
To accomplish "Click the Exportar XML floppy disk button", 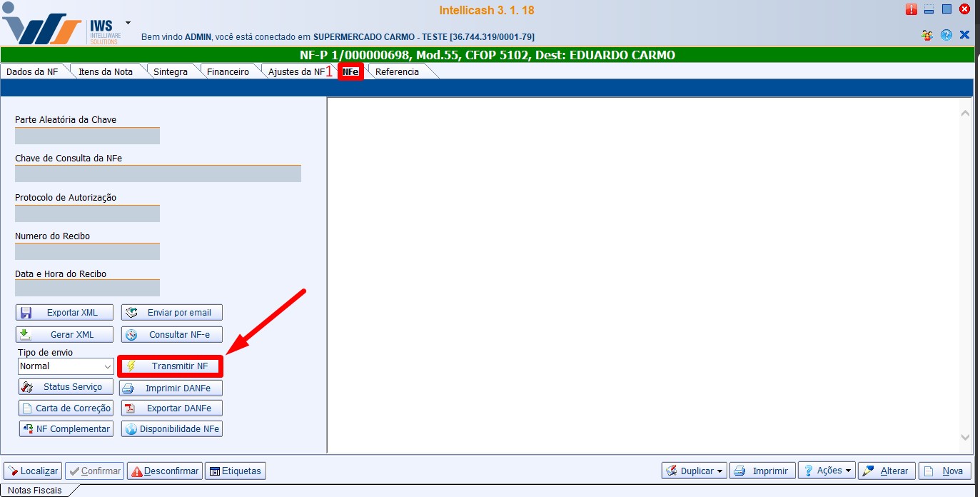I will click(x=64, y=313).
